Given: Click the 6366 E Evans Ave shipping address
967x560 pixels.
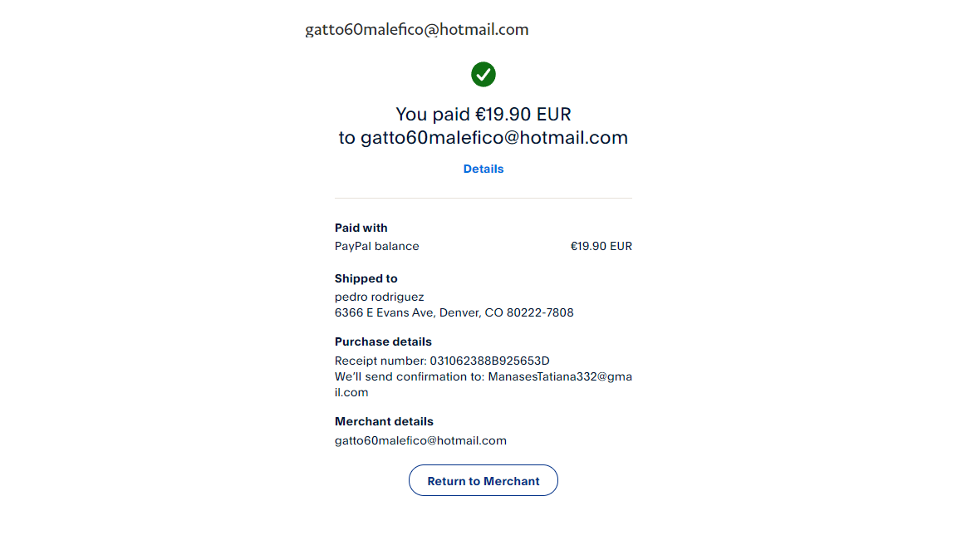Looking at the screenshot, I should click(x=454, y=313).
